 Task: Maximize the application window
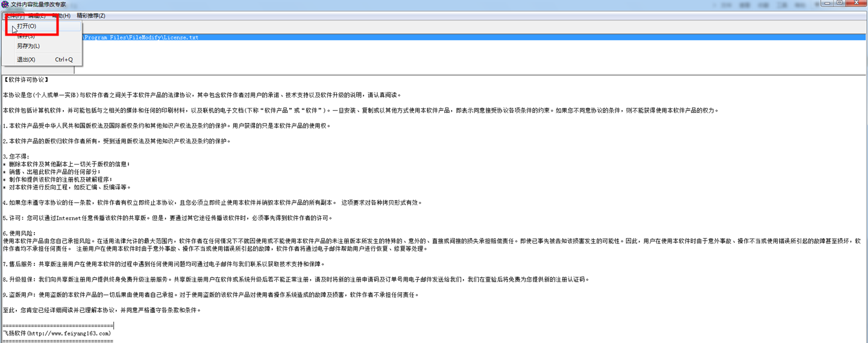[x=839, y=4]
